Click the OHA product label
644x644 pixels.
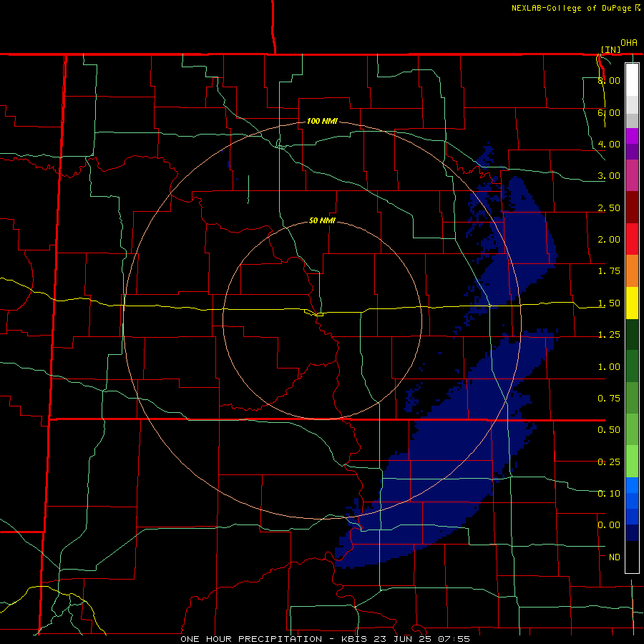coord(629,43)
